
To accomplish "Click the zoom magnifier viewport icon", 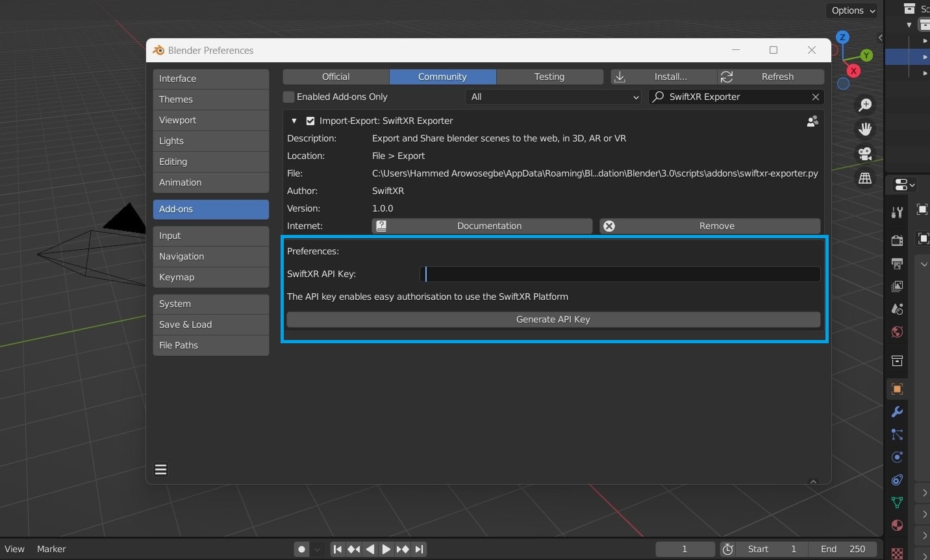I will click(x=865, y=105).
